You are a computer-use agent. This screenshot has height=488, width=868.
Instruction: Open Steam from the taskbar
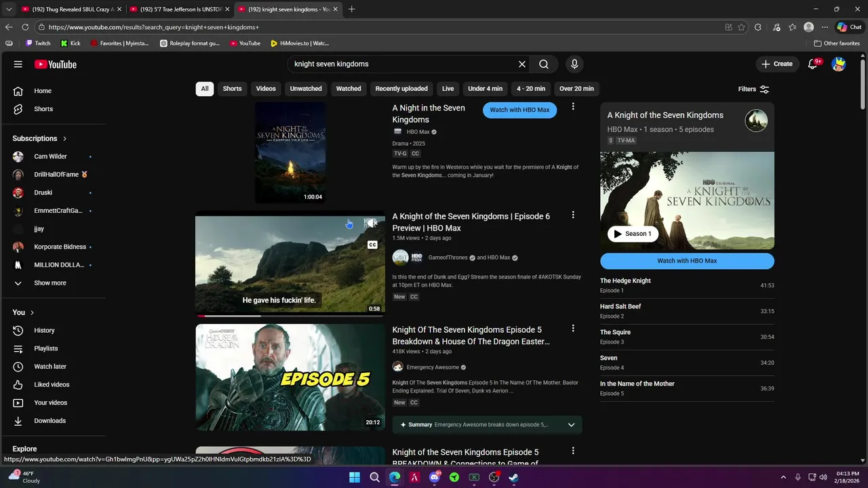point(514,477)
